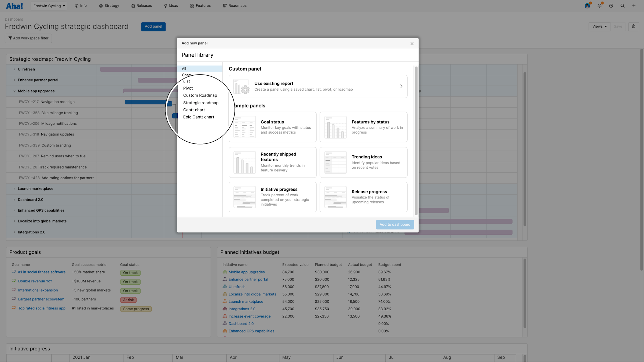Open the Fredwin Cycling workspace dropdown

click(49, 6)
